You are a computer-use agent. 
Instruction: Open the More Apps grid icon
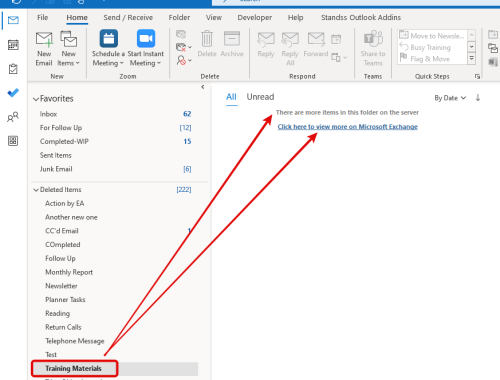(x=13, y=141)
